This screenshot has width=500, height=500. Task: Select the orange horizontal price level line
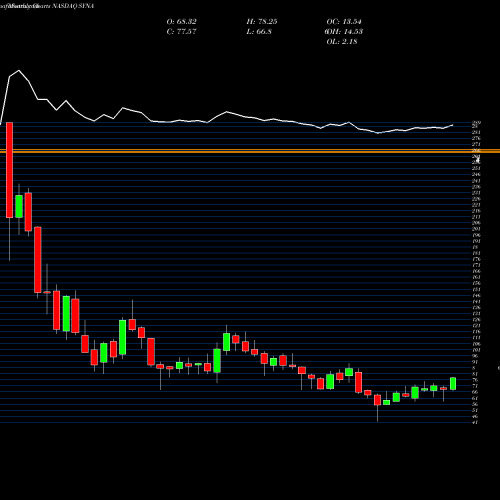tap(250, 151)
